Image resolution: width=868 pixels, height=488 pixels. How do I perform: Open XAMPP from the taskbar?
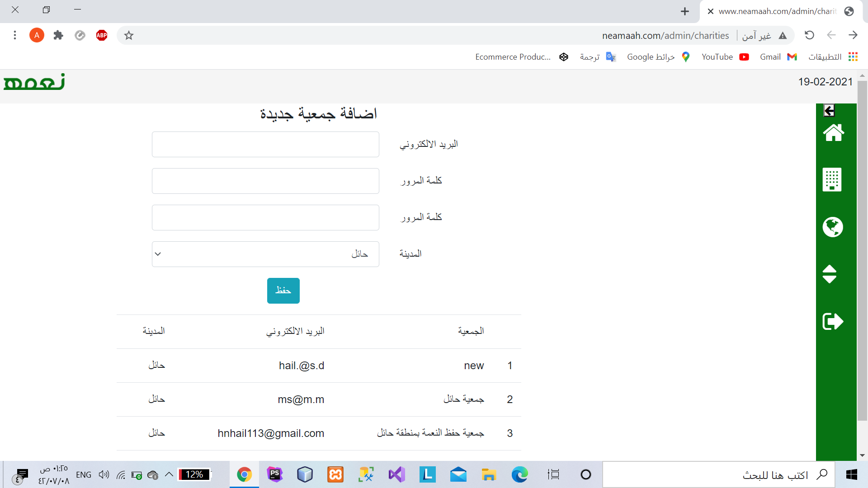point(335,474)
